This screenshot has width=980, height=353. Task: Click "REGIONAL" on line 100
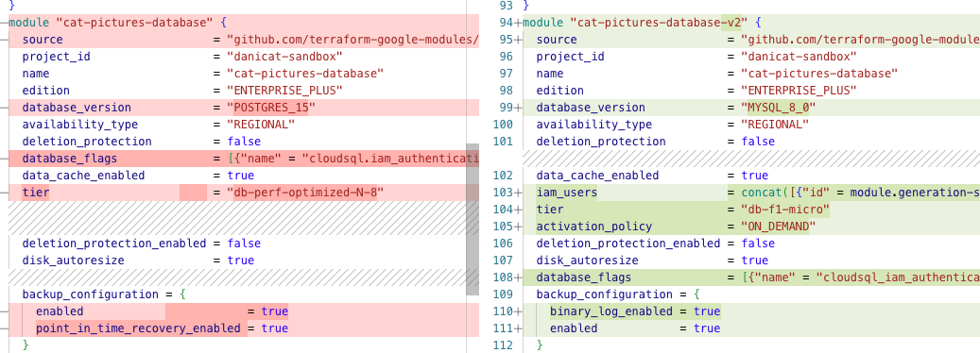pyautogui.click(x=775, y=124)
